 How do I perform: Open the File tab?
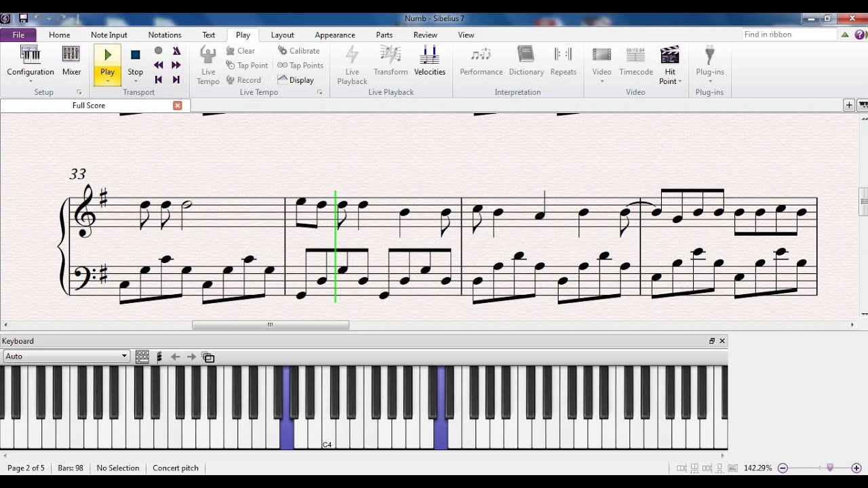pyautogui.click(x=18, y=35)
